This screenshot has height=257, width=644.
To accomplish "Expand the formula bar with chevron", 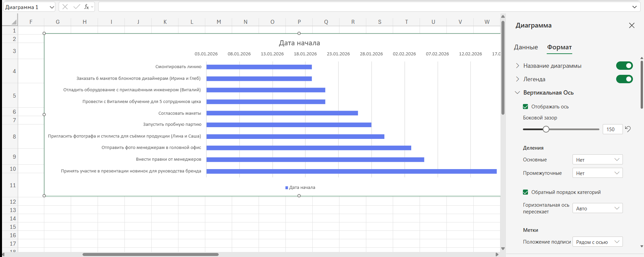I will coord(634,7).
